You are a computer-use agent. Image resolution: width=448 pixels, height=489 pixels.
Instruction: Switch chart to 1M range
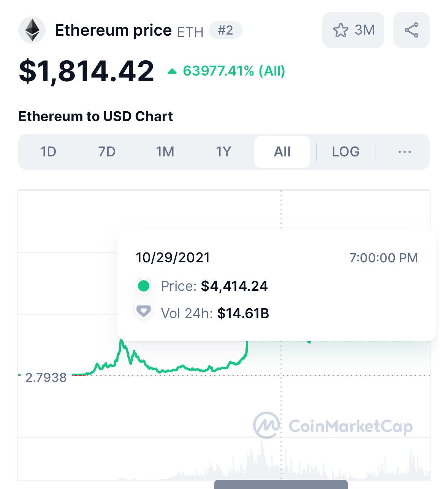[x=165, y=152]
